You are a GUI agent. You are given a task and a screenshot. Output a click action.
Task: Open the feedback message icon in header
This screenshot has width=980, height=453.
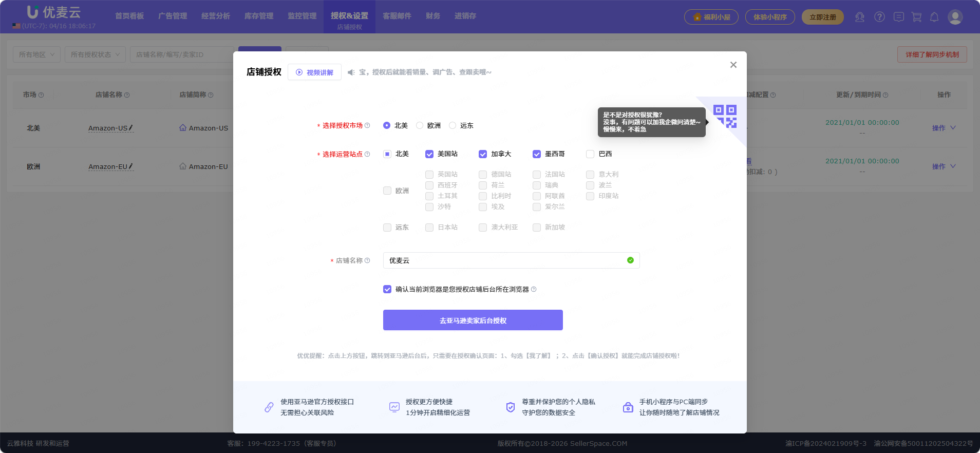(x=898, y=17)
